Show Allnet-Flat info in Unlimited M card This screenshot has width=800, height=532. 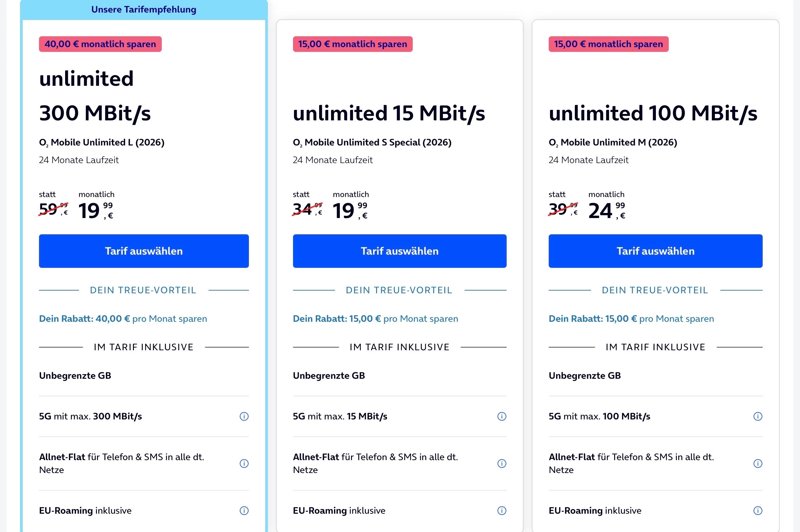click(758, 464)
